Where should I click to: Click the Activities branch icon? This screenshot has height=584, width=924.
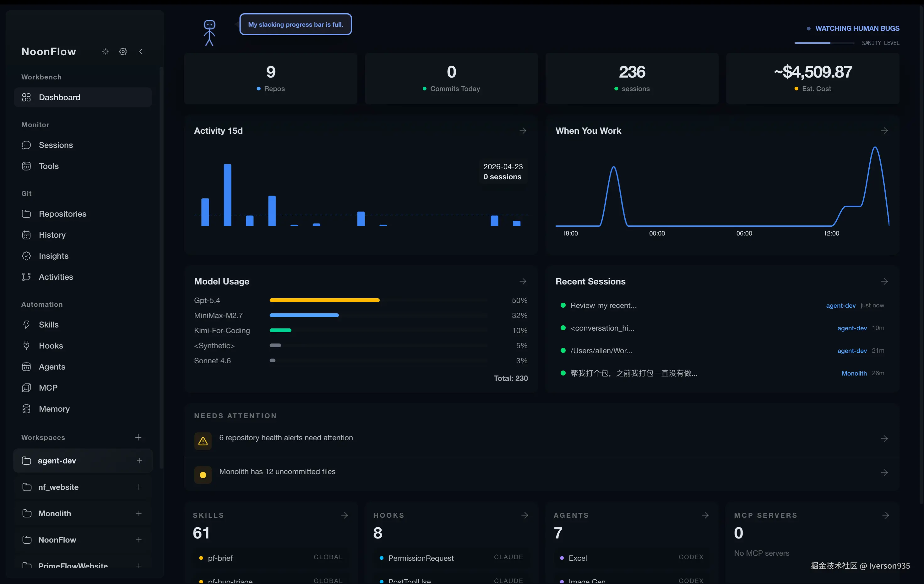26,277
